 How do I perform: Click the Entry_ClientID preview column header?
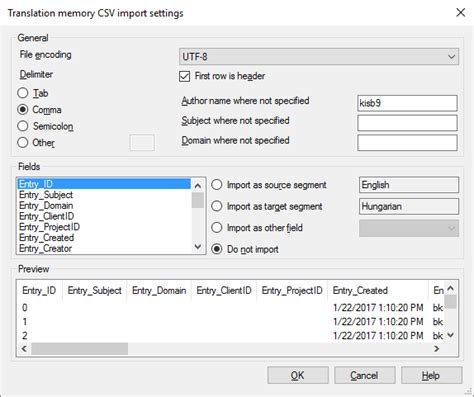(x=224, y=290)
